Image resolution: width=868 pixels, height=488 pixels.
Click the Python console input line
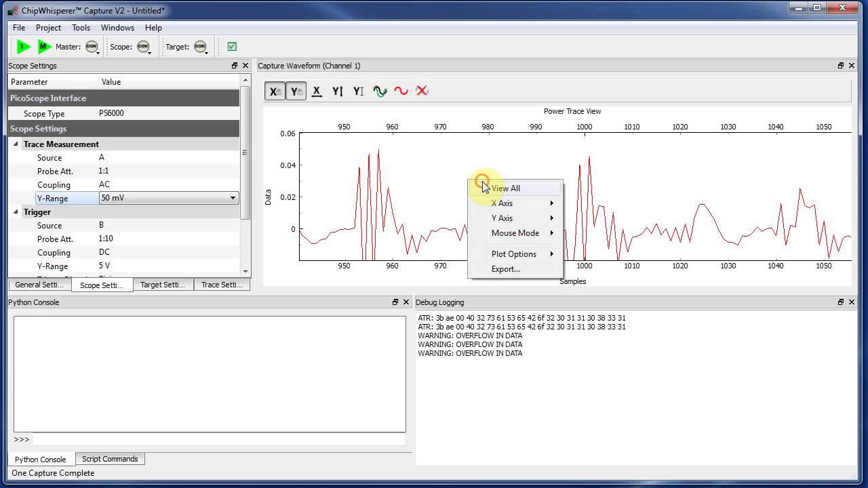218,439
